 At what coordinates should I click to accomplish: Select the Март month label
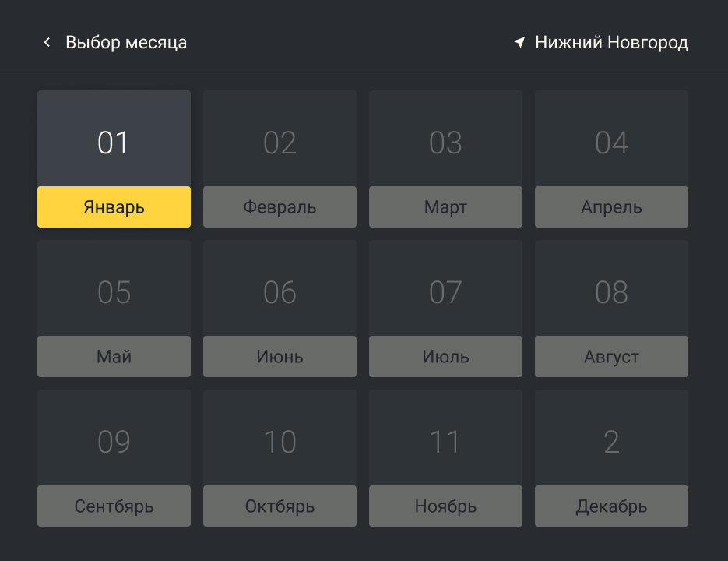445,207
